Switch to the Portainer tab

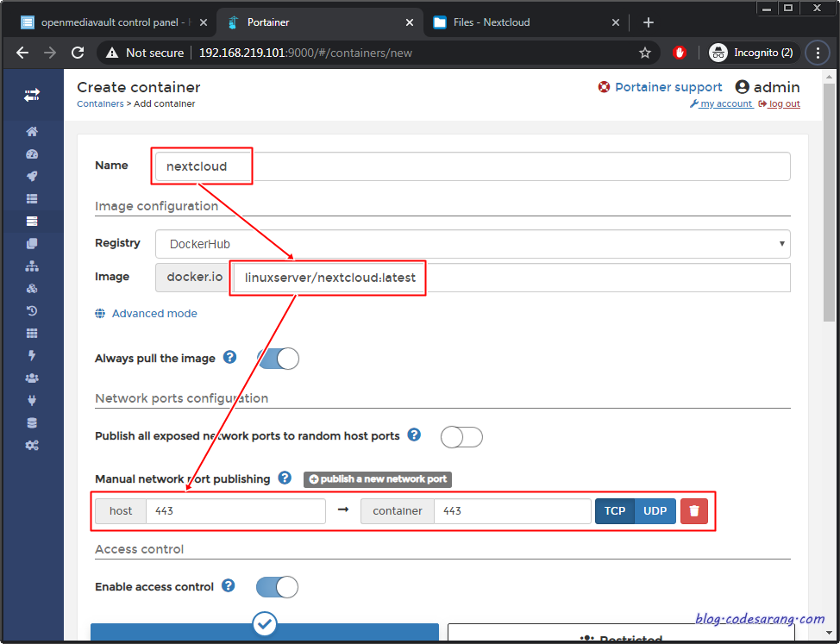coord(319,22)
